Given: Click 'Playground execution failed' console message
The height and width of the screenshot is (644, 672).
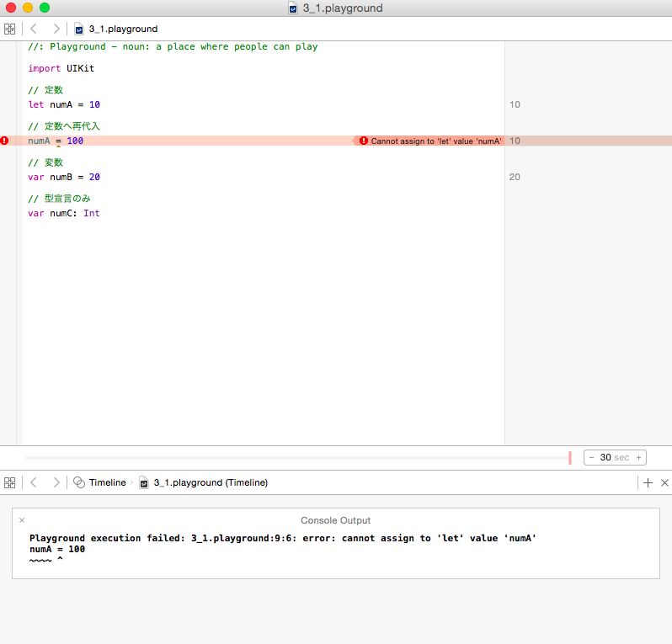Looking at the screenshot, I should coord(282,538).
